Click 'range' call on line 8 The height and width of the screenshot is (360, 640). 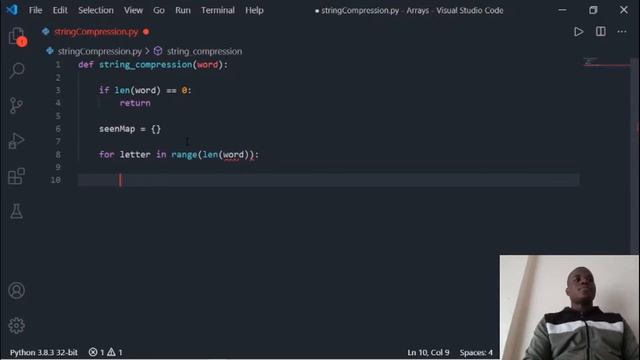184,155
